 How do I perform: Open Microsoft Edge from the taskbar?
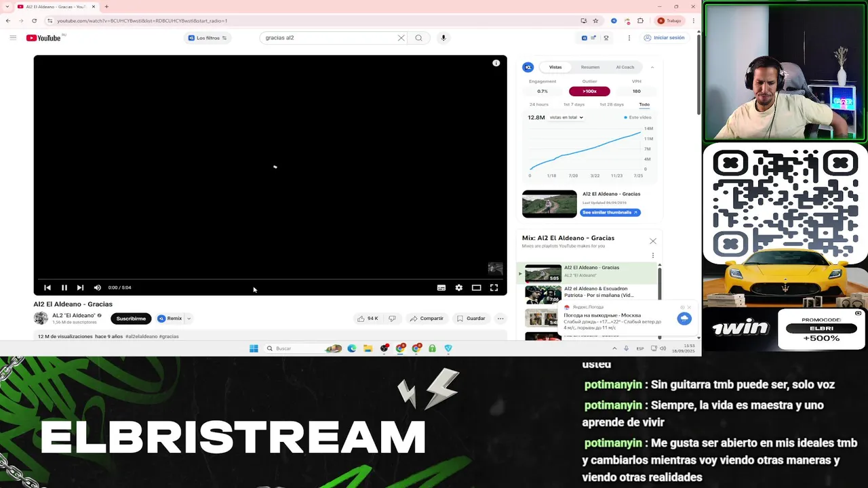351,348
